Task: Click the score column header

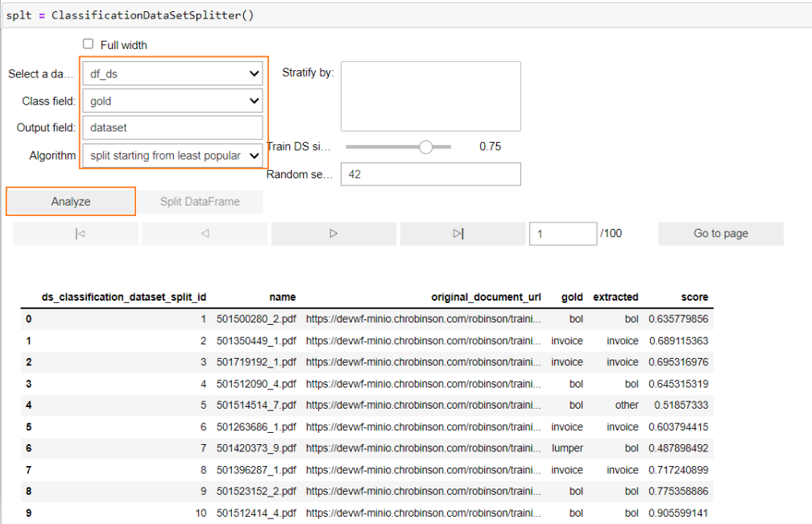Action: 694,297
